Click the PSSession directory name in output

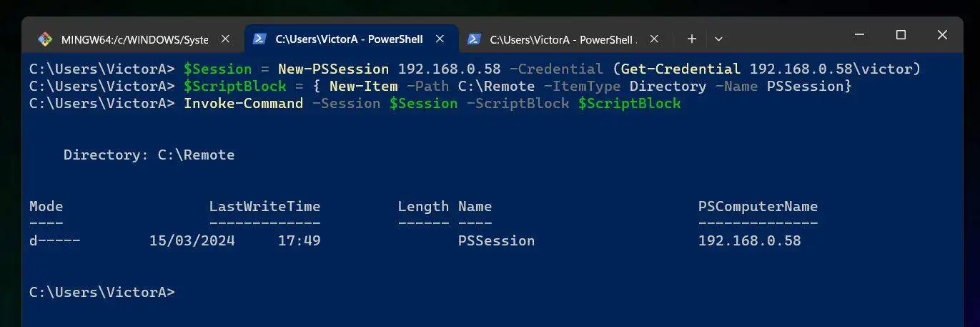click(x=496, y=240)
